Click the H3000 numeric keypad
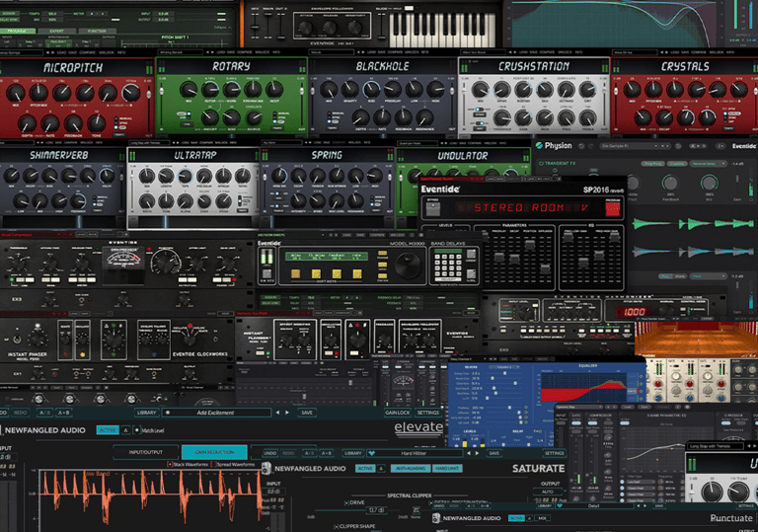 click(448, 265)
